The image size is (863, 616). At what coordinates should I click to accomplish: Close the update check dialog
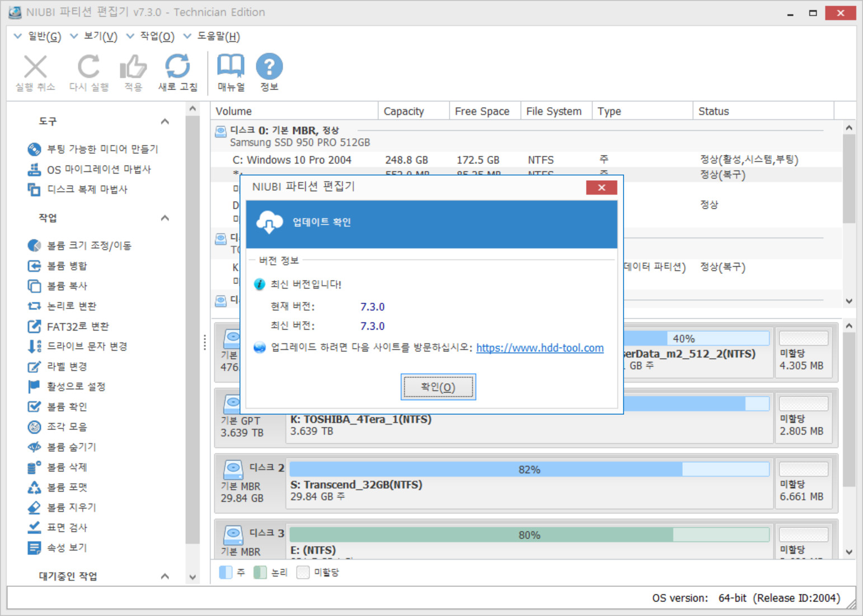click(x=602, y=187)
